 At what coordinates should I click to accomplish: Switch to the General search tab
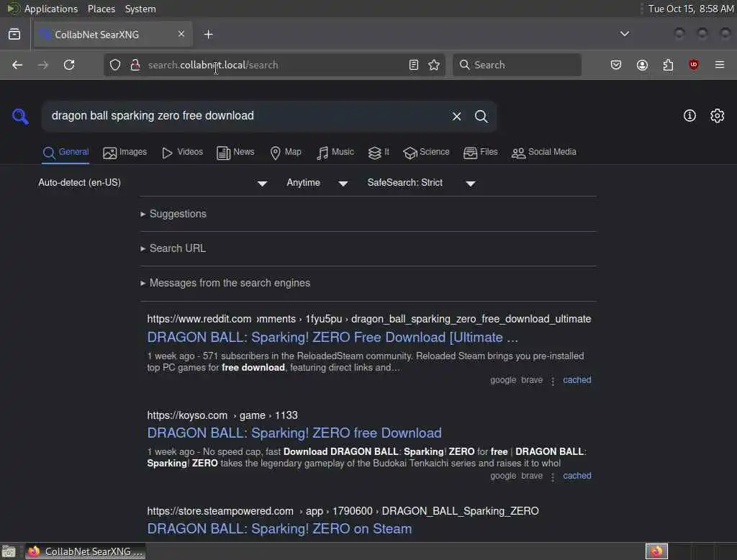pos(65,153)
